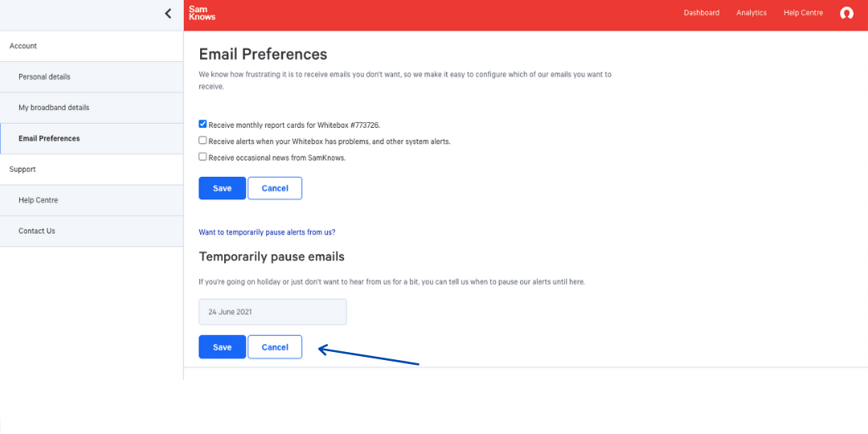Screen dimensions: 868x434
Task: Open Help Centre in the sidebar
Action: (x=39, y=200)
